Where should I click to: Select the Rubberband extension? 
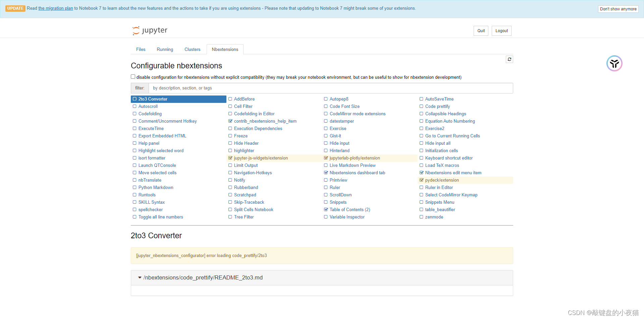tap(246, 187)
